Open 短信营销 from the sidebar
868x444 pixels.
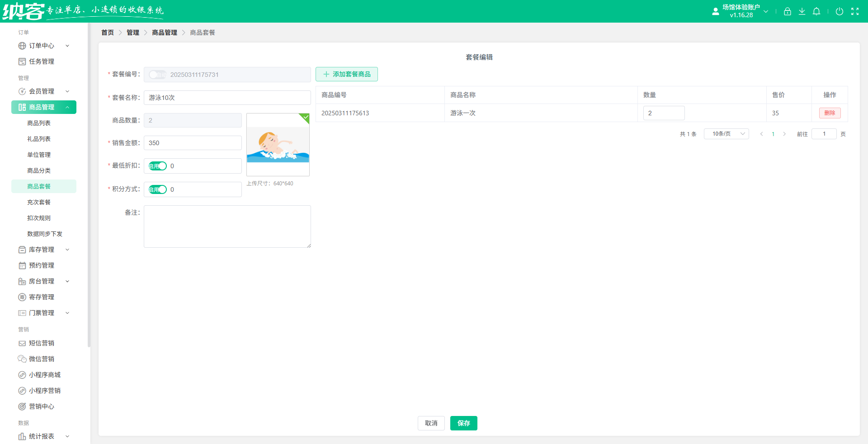(41, 343)
